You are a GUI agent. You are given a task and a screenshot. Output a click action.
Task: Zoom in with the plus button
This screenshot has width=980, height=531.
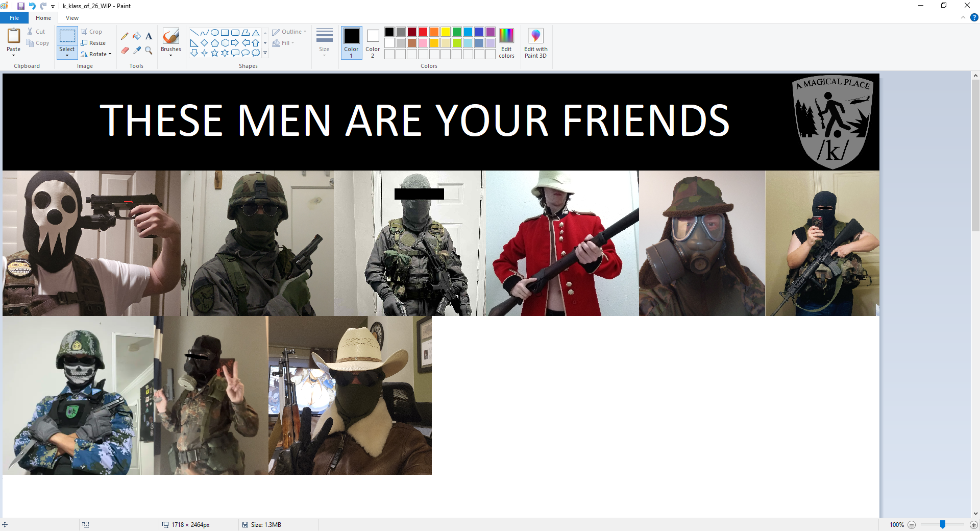[973, 524]
